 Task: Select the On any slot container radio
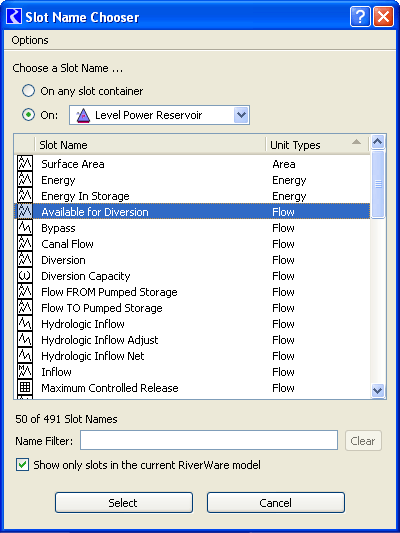(28, 91)
